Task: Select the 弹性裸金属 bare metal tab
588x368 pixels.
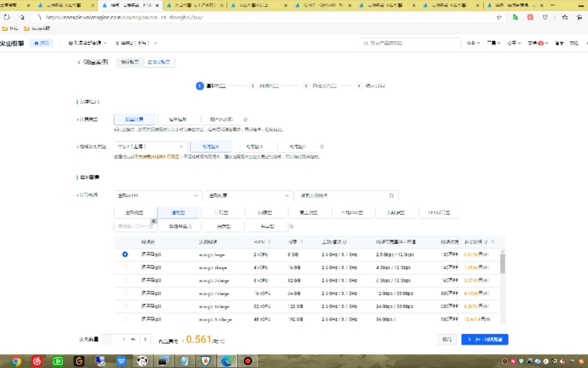Action: tap(180, 226)
